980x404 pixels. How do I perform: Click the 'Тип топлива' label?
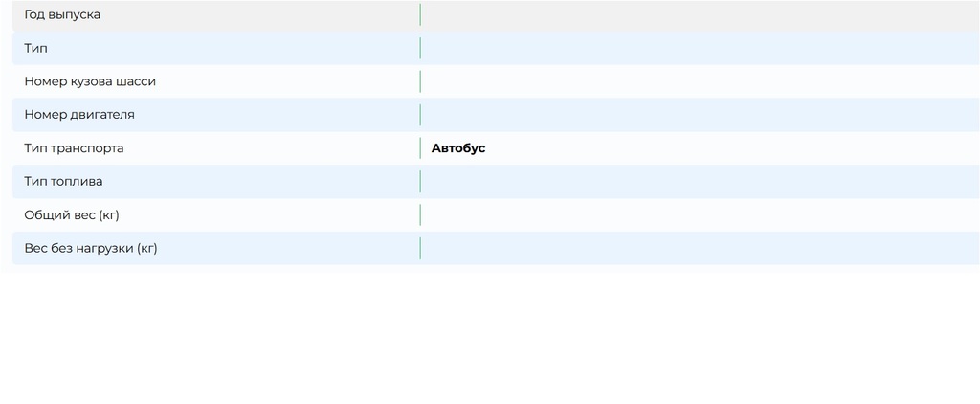63,182
